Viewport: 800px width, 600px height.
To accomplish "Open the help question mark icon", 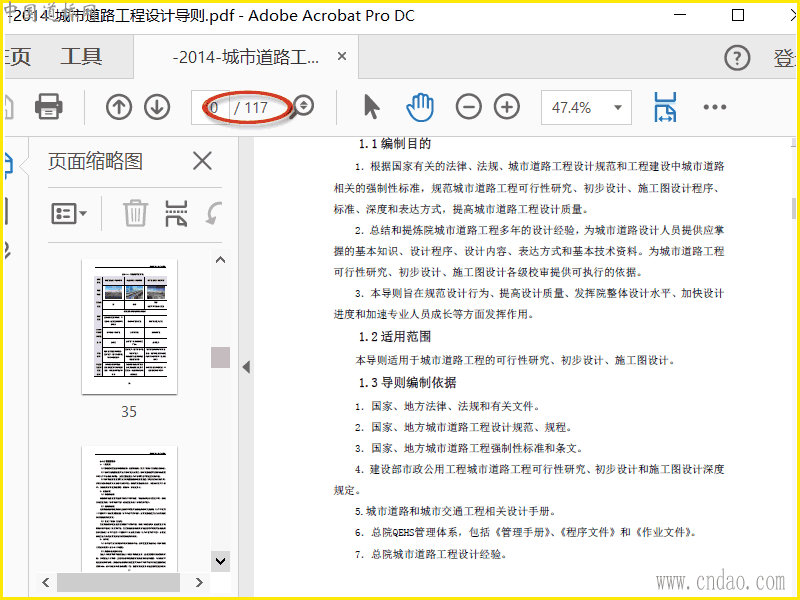I will click(x=737, y=58).
